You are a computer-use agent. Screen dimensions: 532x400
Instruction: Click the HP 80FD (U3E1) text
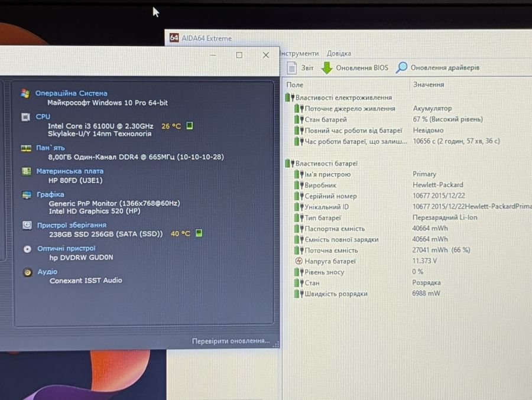pos(75,180)
